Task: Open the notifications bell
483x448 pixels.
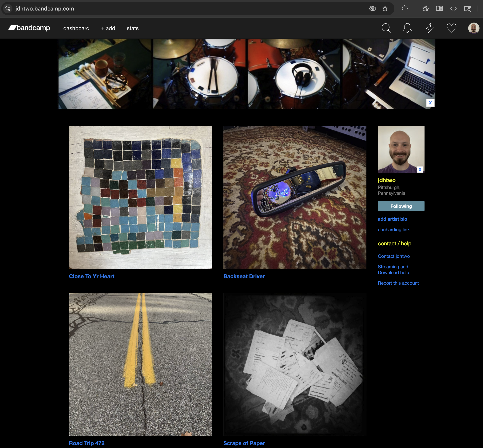Action: (407, 28)
